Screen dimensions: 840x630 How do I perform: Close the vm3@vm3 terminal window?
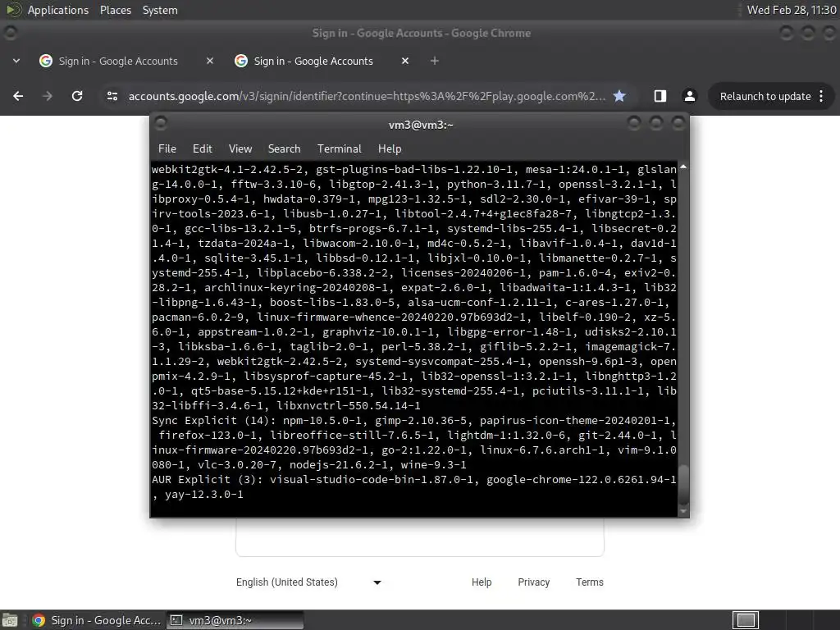coord(678,124)
